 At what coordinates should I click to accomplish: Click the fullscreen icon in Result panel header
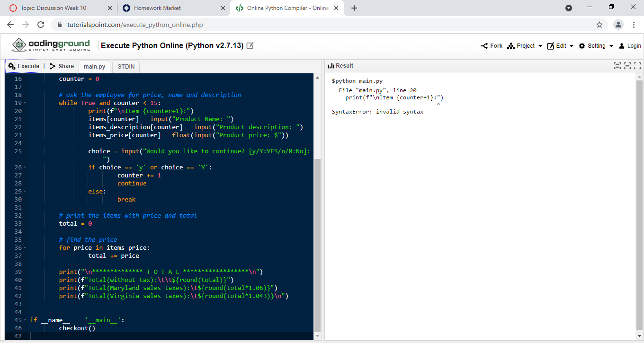(637, 66)
